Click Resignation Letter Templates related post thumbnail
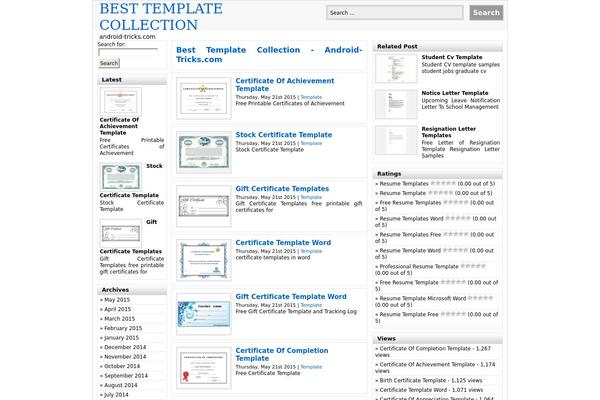This screenshot has height=400, width=600. pyautogui.click(x=396, y=140)
